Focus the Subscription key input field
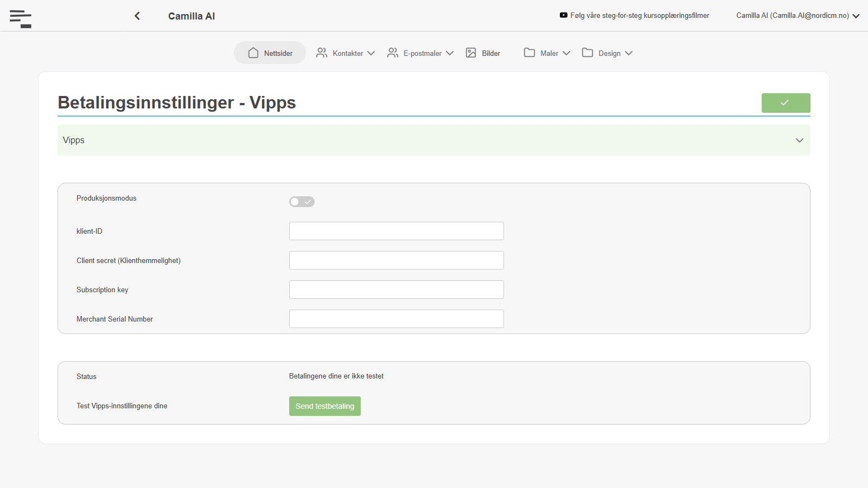The image size is (868, 488). [397, 290]
